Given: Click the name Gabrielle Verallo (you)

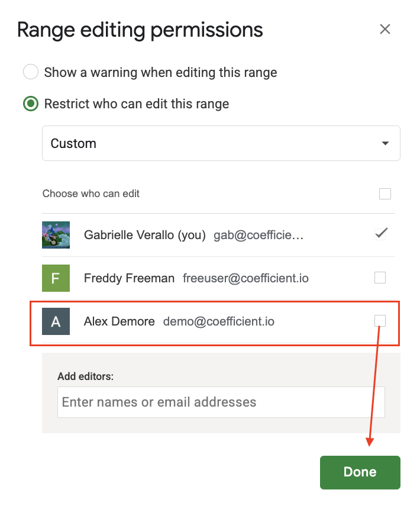Looking at the screenshot, I should click(144, 235).
